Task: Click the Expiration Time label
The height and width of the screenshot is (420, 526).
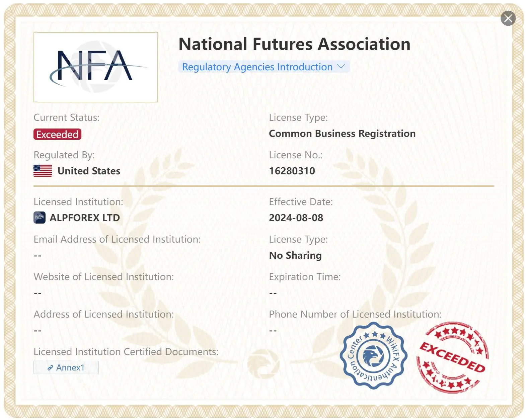Action: [x=305, y=277]
